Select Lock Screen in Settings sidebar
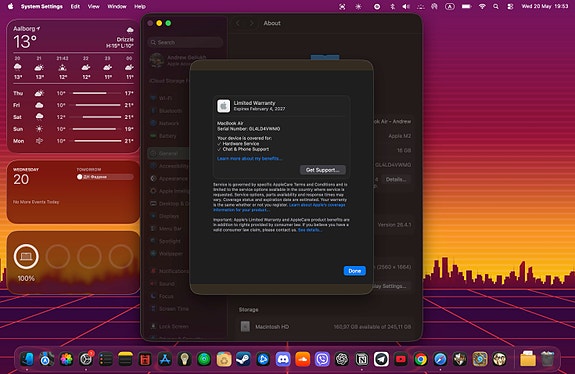The height and width of the screenshot is (374, 575). pos(173,326)
